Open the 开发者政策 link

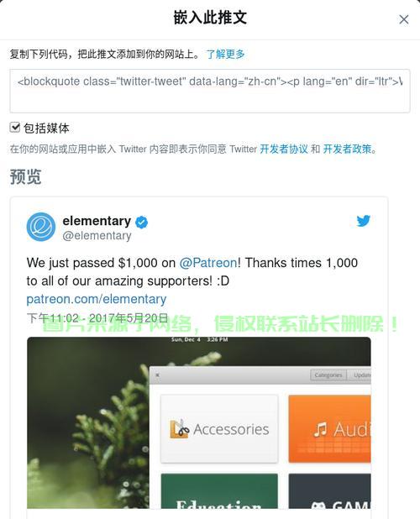pos(347,149)
